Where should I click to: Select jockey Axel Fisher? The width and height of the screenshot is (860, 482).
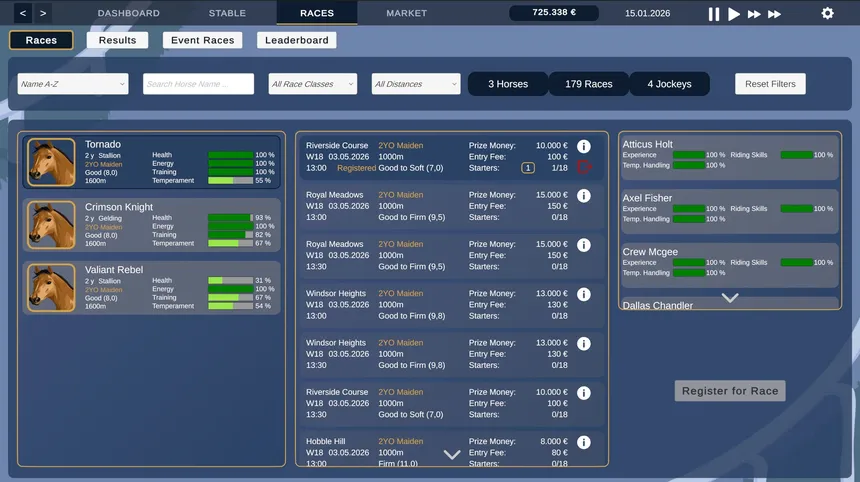(730, 208)
